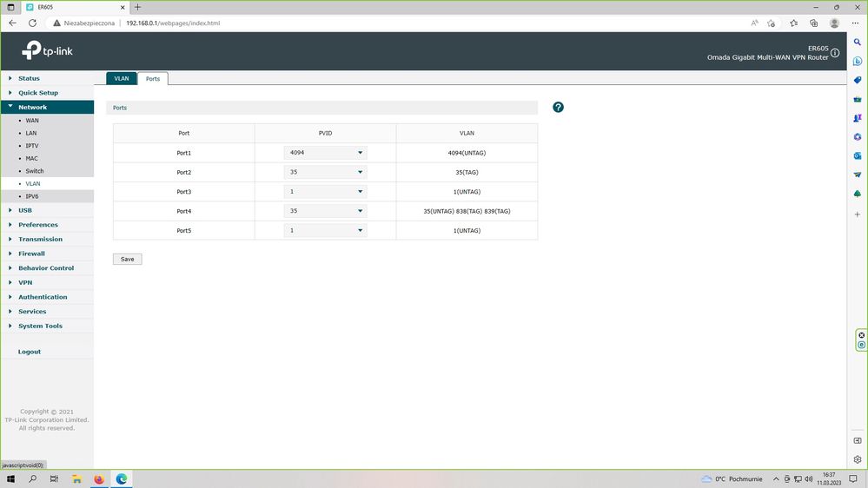Viewport: 868px width, 488px height.
Task: Click the TP-Link logo
Action: [x=48, y=51]
